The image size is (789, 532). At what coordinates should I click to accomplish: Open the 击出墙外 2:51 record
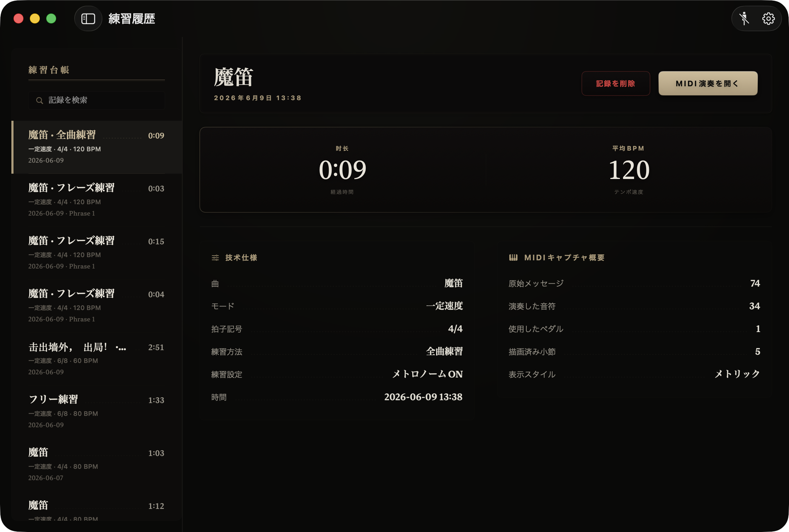click(x=97, y=359)
